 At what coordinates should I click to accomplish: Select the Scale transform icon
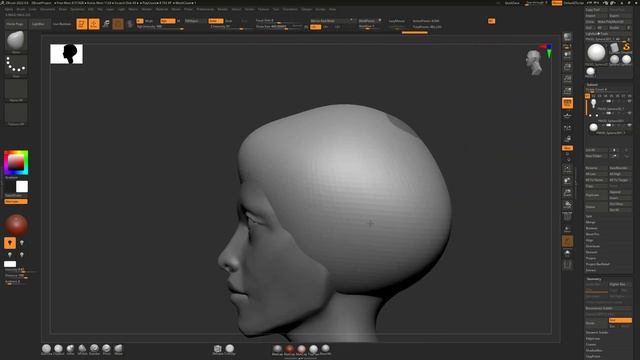coord(118,24)
